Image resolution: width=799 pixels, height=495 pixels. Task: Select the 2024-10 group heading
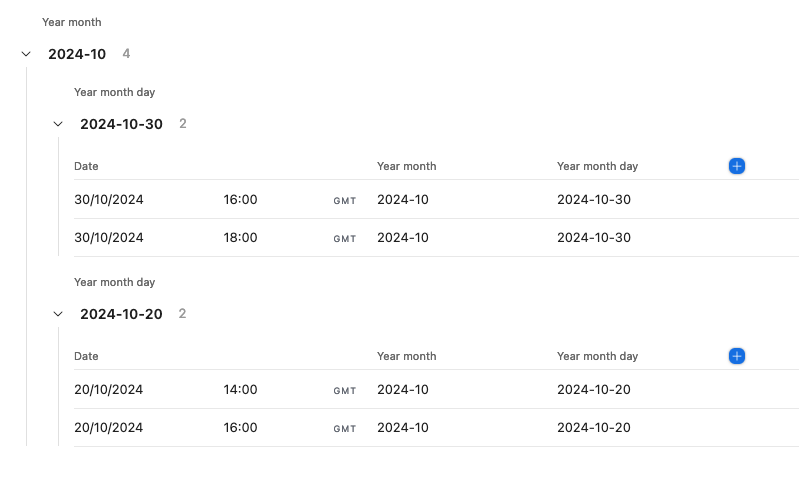click(77, 54)
